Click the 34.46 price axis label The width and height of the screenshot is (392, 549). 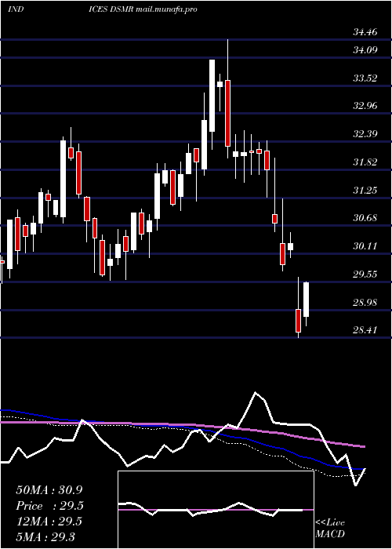point(365,33)
